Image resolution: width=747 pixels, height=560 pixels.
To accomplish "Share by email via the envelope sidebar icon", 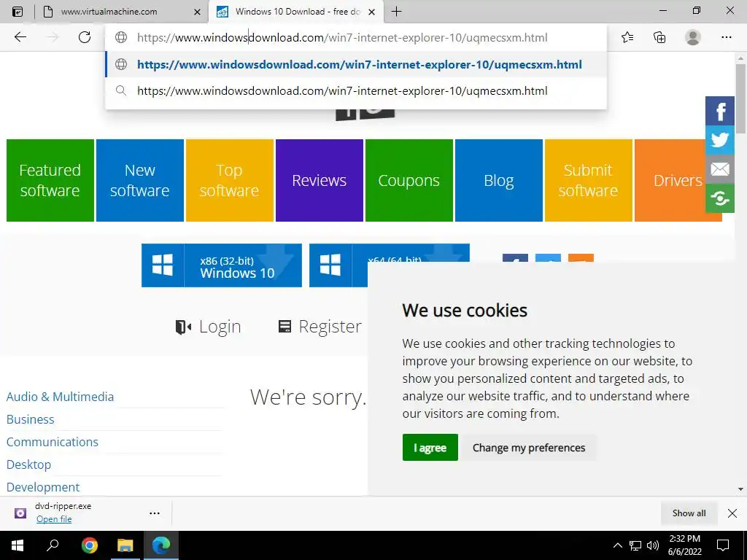I will [x=720, y=169].
